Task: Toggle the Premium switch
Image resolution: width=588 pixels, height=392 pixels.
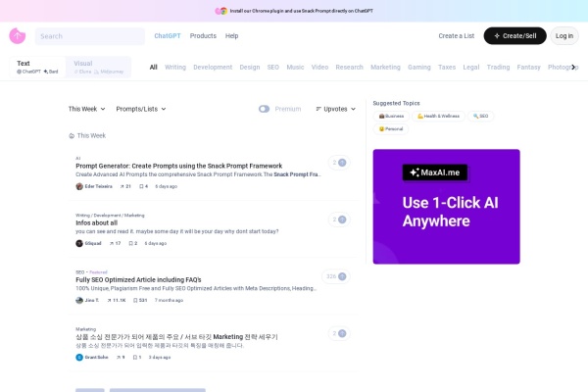Action: (x=264, y=109)
